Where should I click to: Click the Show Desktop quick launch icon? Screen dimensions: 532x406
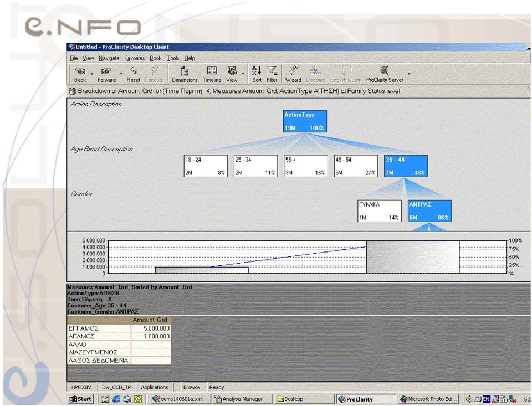point(105,399)
